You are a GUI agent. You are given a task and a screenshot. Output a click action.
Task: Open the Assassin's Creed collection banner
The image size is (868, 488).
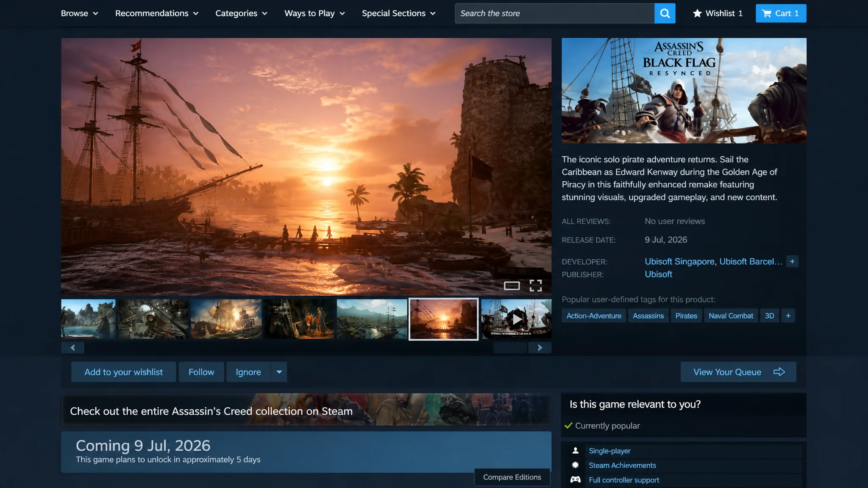pos(306,410)
